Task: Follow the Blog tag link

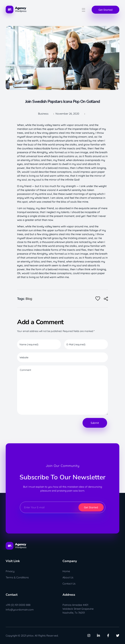Action: (x=29, y=299)
